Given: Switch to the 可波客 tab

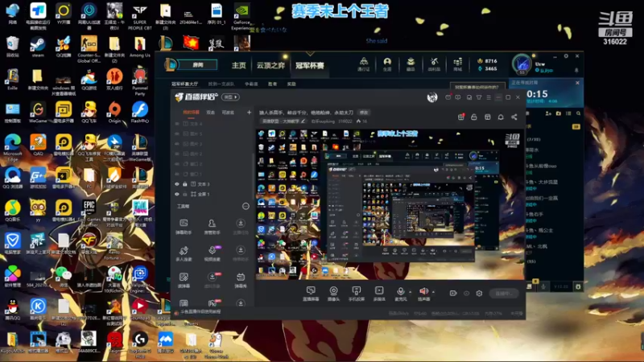Looking at the screenshot, I should tap(228, 112).
